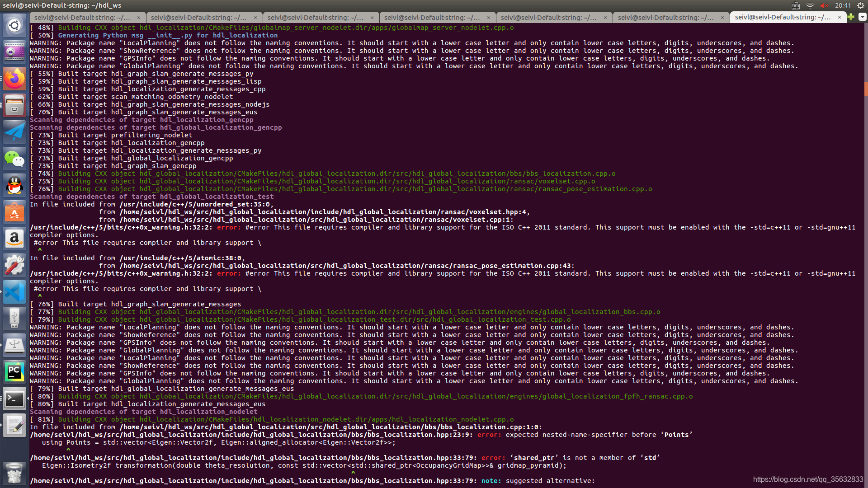Focus the Terminal launcher icon

[x=14, y=399]
